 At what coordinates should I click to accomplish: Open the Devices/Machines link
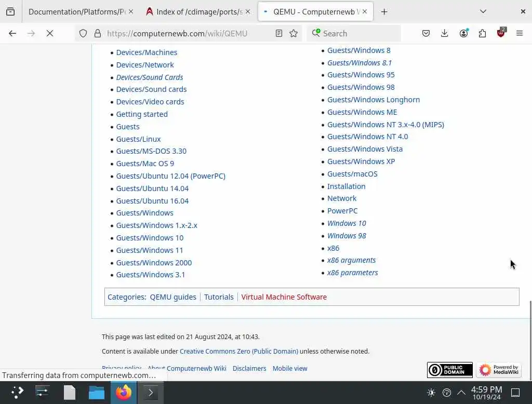point(147,52)
